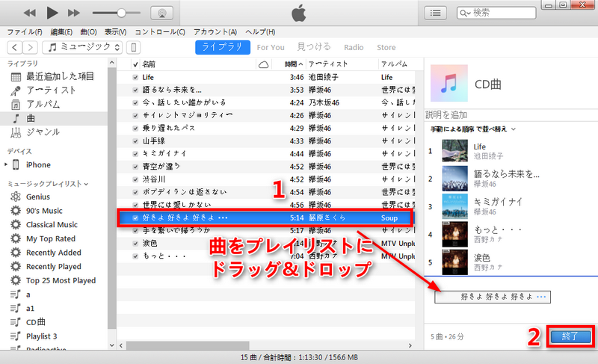Switch to the Radio tab

coord(354,48)
